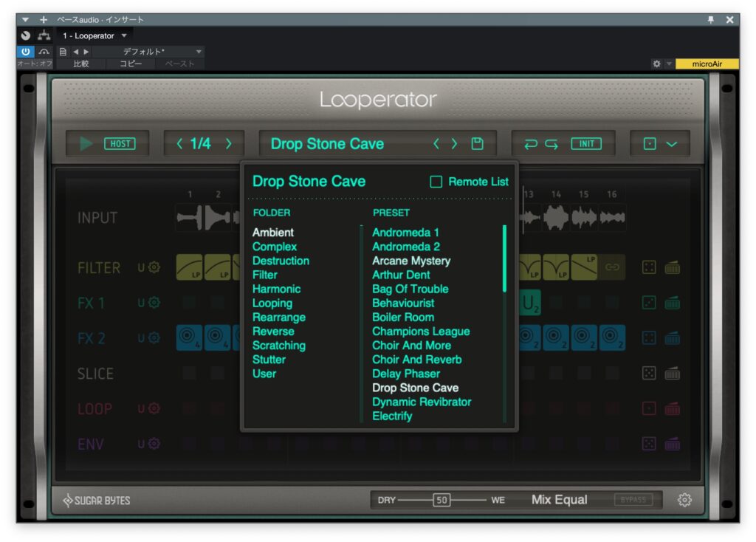Load the Delay Phaser preset
Screen dimensions: 756x542
406,374
